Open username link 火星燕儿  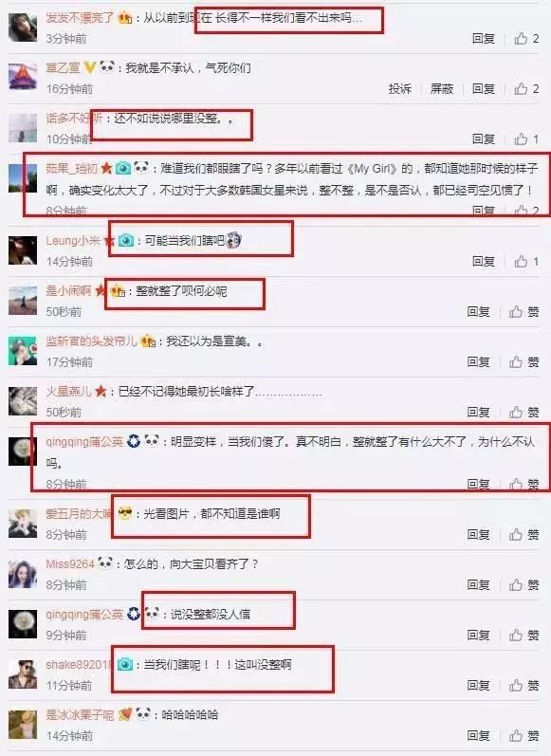coord(68,391)
